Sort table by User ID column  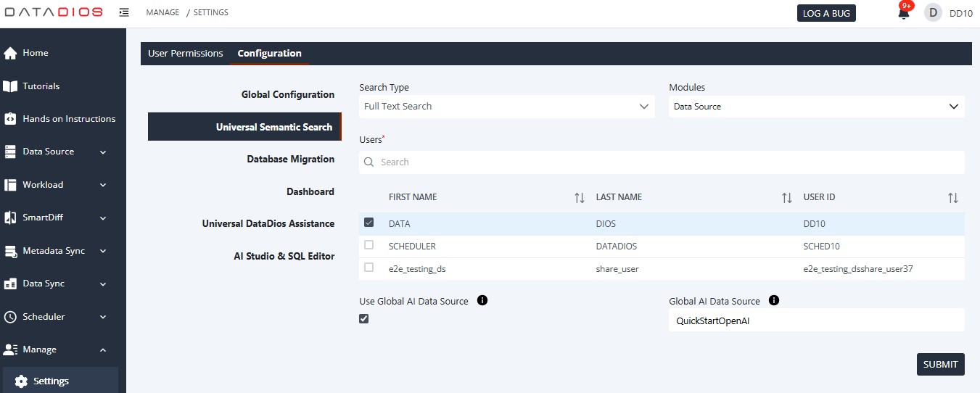click(952, 197)
